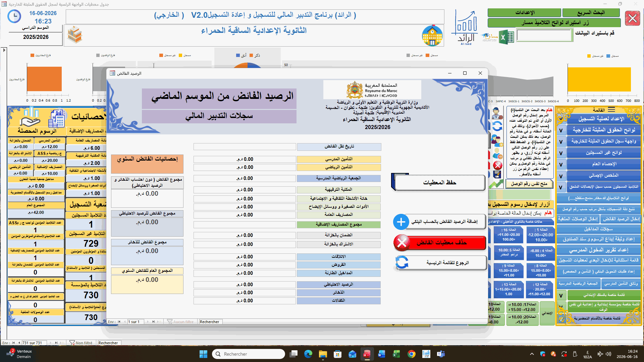
Task: Go to first record in main navigation bar
Action: tap(13, 343)
